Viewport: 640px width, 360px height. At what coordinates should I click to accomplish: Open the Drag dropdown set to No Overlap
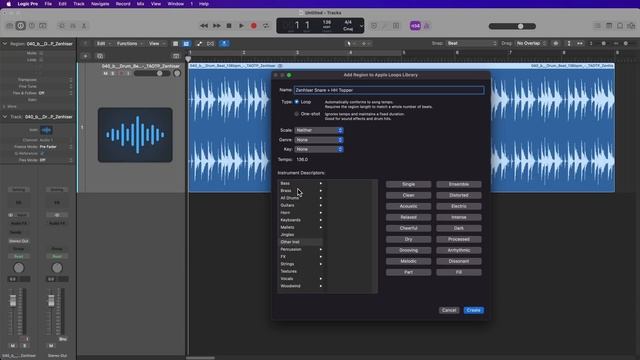point(531,43)
